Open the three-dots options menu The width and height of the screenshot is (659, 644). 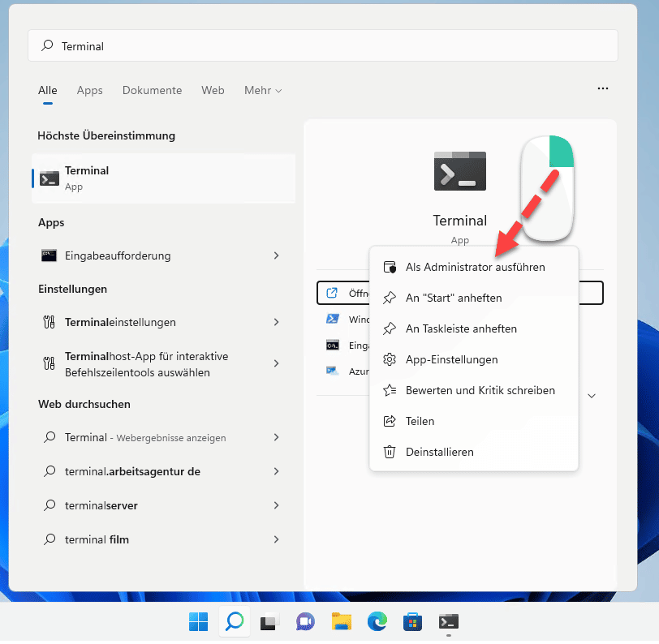coord(603,88)
